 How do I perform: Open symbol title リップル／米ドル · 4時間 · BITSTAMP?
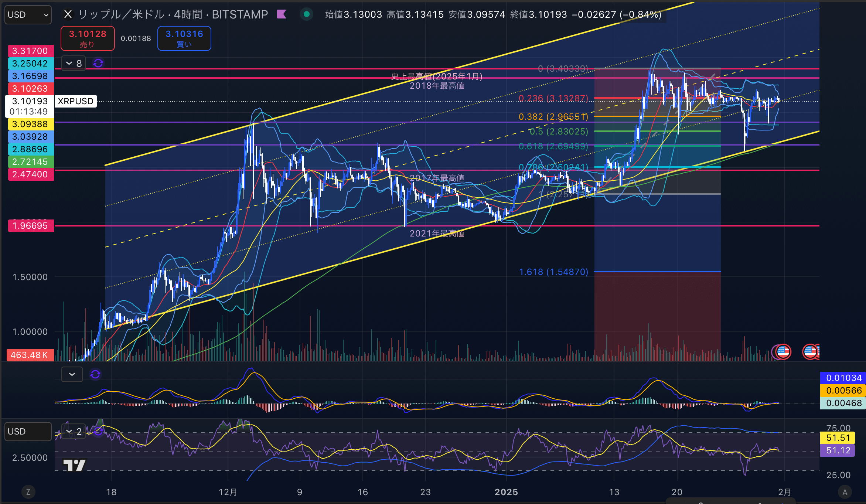(173, 14)
